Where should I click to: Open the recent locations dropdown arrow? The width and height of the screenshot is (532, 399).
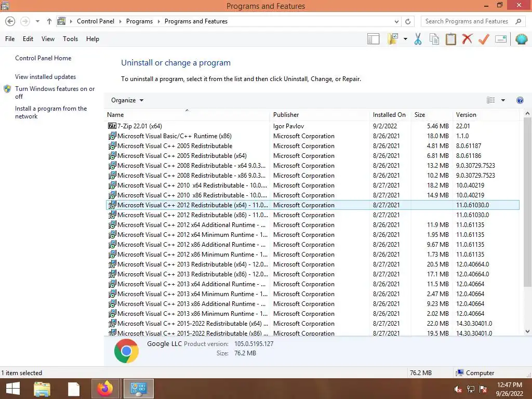click(x=37, y=21)
